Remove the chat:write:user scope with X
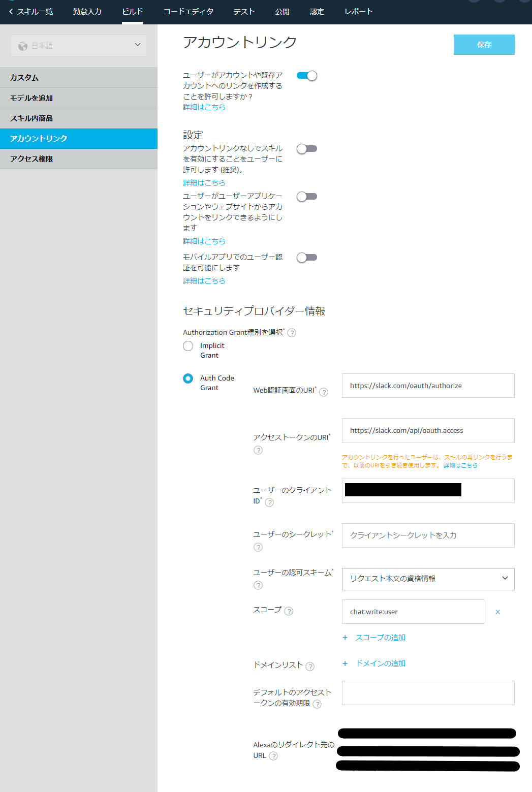Viewport: 532px width, 792px height. [498, 612]
